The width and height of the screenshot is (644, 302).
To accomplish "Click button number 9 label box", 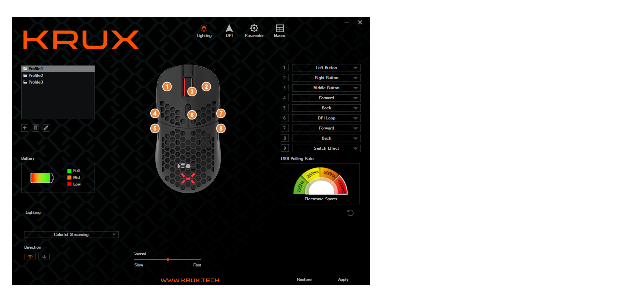I will pyautogui.click(x=285, y=148).
